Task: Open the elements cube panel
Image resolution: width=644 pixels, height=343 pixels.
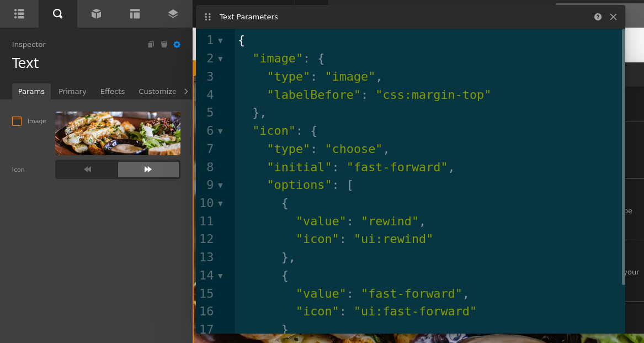Action: point(96,14)
